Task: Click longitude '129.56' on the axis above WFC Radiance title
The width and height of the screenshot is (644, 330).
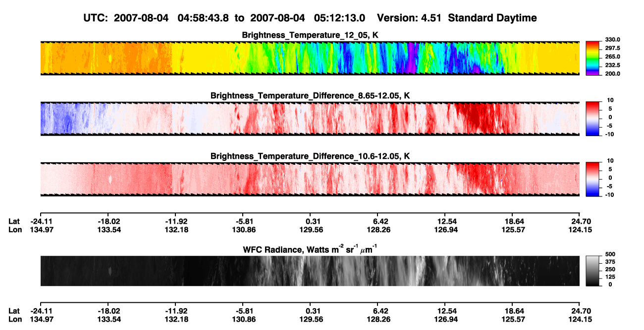Action: coord(310,230)
